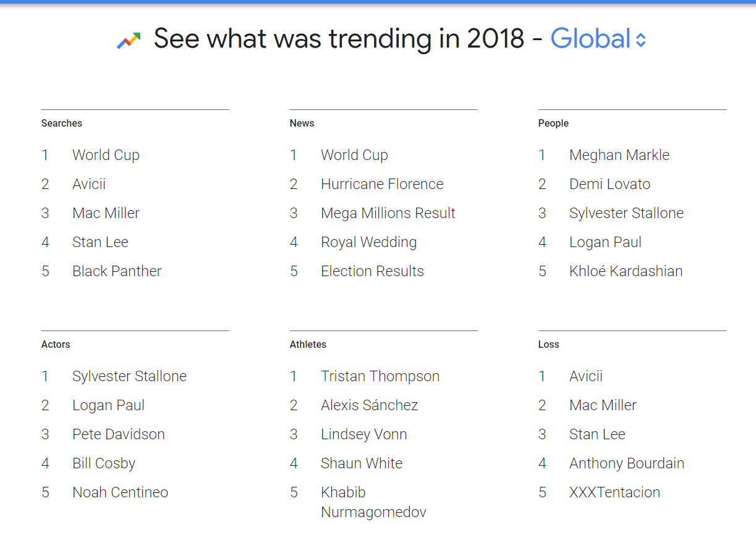This screenshot has height=535, width=756.
Task: Open Noah Centineo in Actors list
Action: [121, 492]
